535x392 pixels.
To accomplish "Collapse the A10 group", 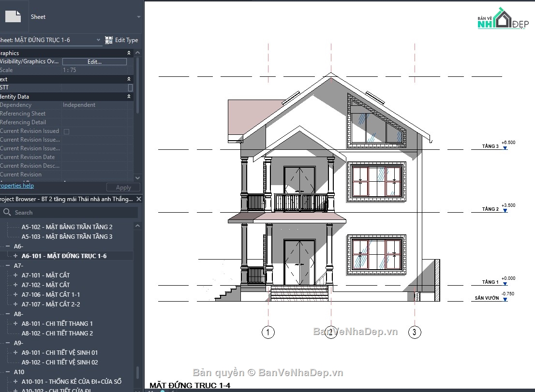I will click(8, 372).
